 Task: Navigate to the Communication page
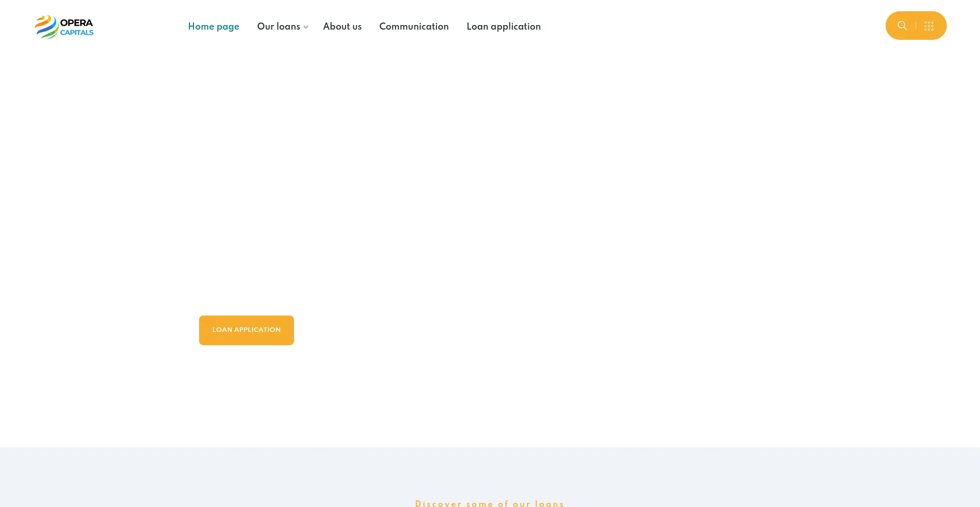413,27
